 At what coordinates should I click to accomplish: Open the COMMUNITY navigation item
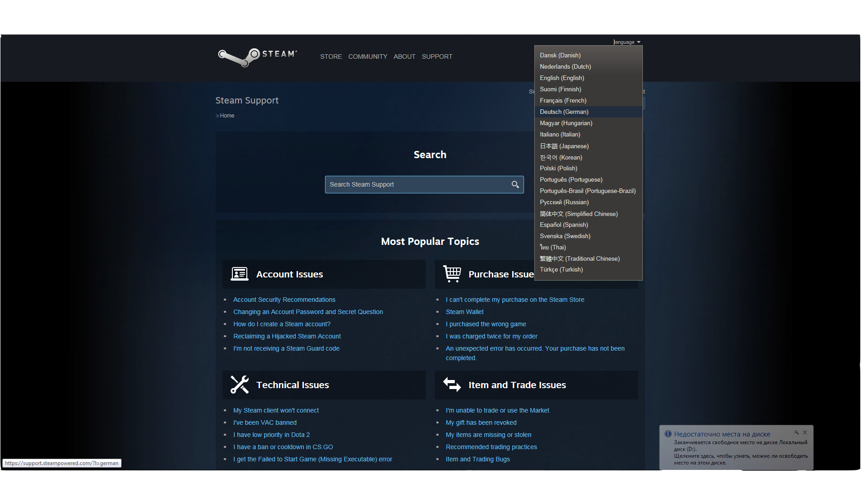[x=368, y=56]
